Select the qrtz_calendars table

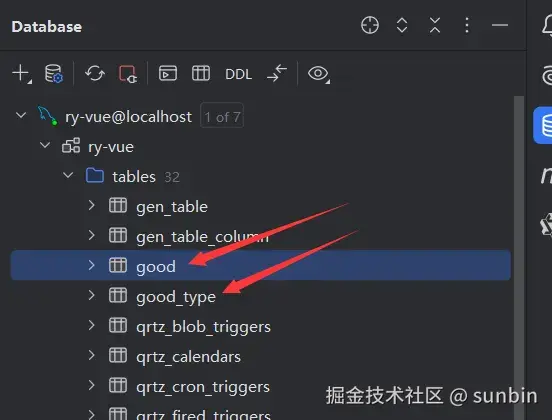188,357
